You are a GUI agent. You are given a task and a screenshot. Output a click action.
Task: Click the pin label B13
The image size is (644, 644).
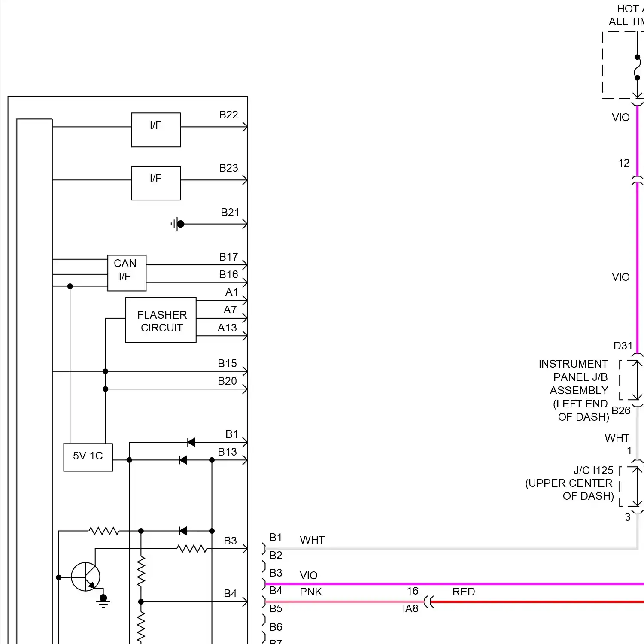tap(227, 452)
